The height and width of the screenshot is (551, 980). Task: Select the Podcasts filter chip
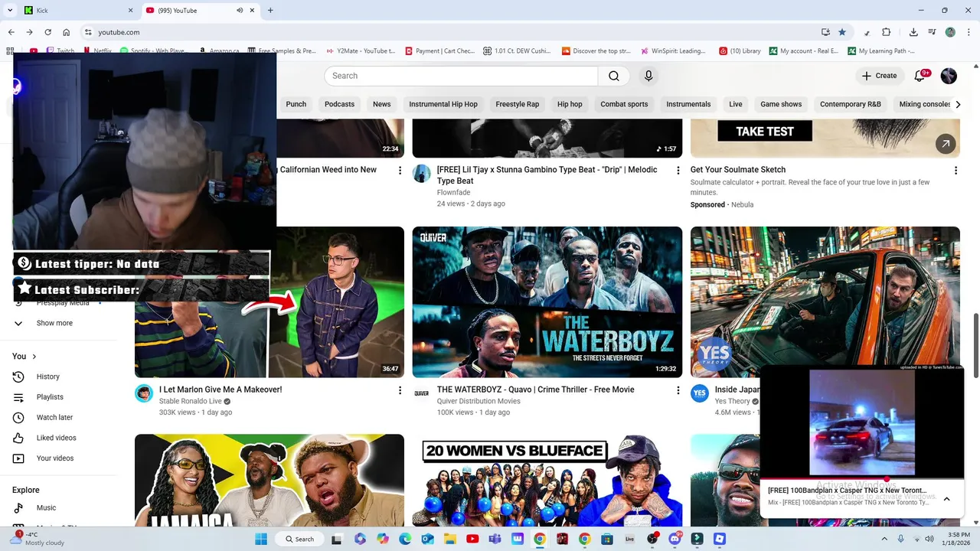coord(339,104)
